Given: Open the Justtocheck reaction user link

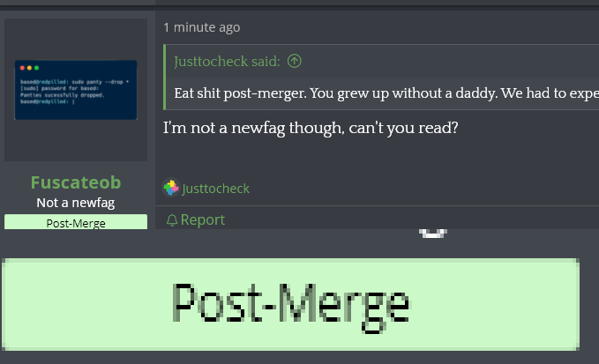Looking at the screenshot, I should click(215, 189).
